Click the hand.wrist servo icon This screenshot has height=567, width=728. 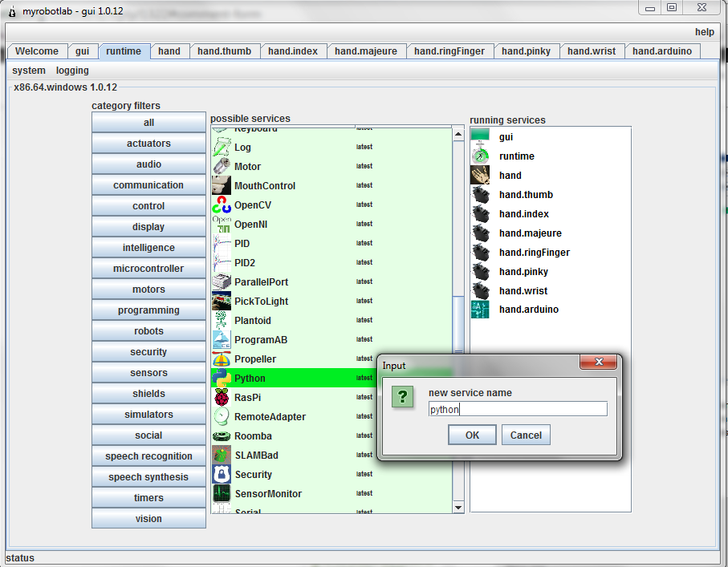[480, 290]
